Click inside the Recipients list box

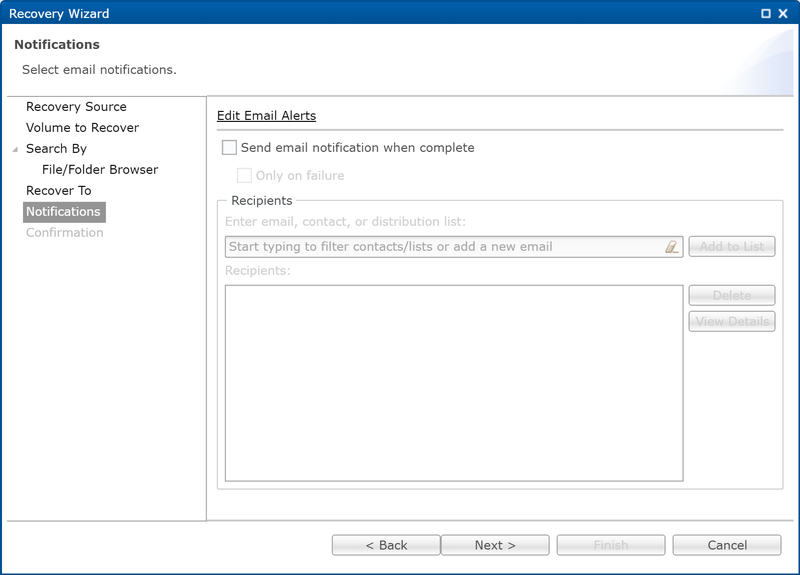point(454,383)
